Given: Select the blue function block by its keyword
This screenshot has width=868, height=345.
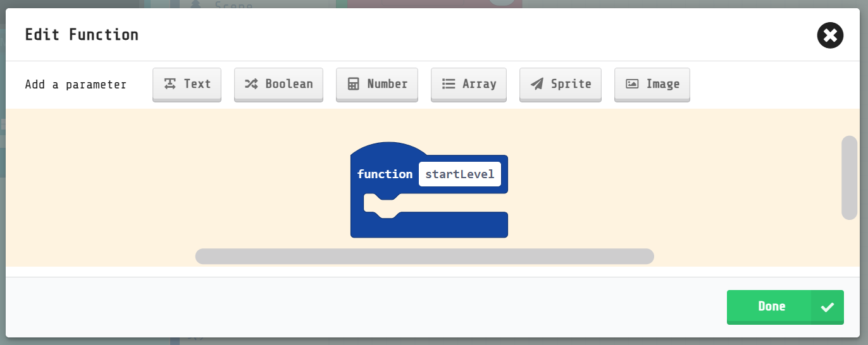Looking at the screenshot, I should coord(385,174).
